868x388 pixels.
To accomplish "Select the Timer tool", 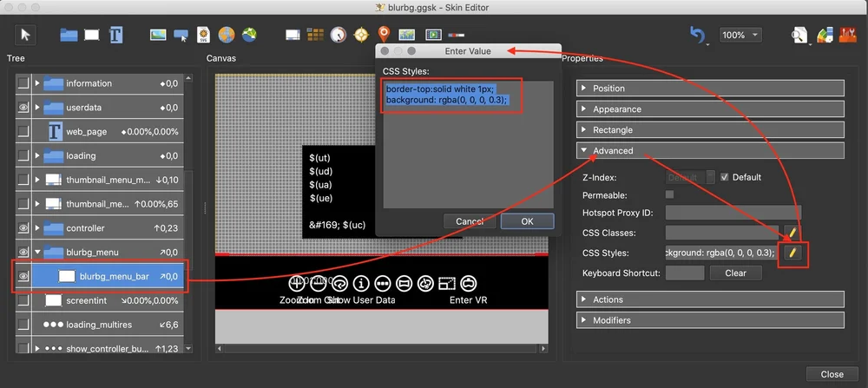I will (x=338, y=35).
